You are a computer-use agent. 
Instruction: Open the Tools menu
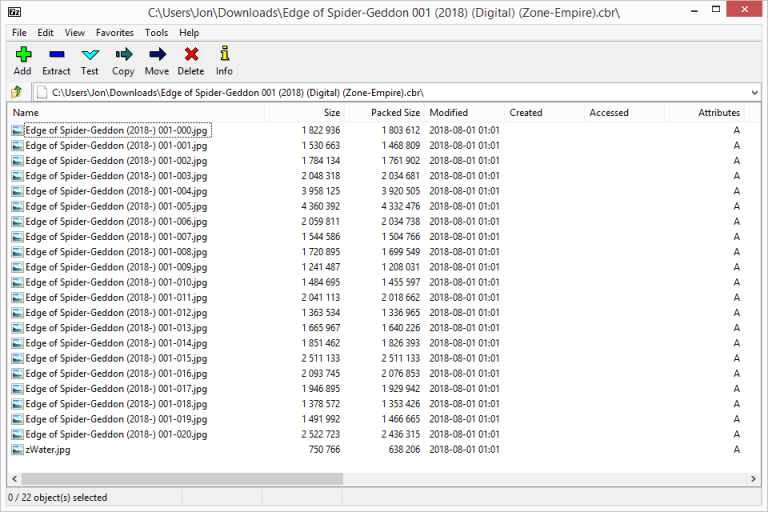point(156,33)
